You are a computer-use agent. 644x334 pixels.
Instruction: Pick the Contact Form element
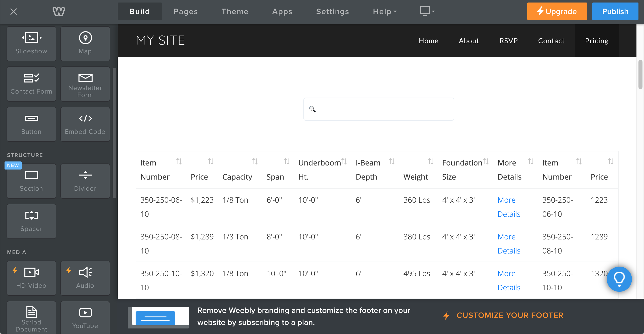(31, 84)
